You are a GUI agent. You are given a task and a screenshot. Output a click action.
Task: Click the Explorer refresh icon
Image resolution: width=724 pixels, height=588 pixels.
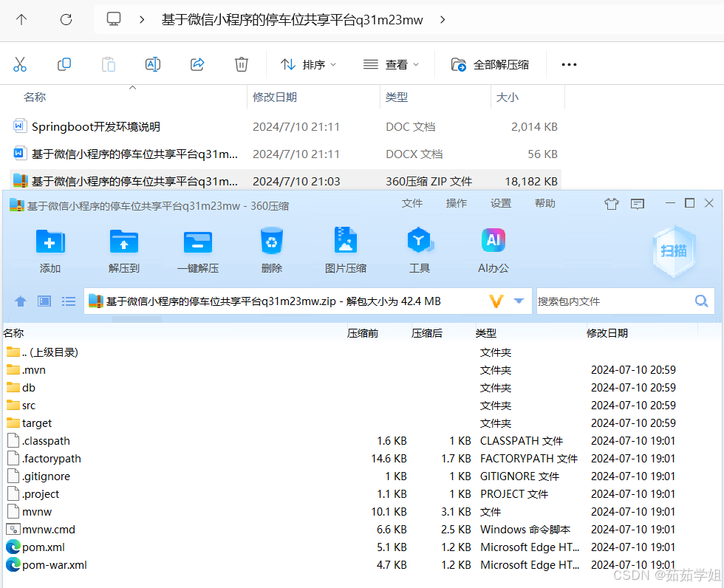point(66,19)
